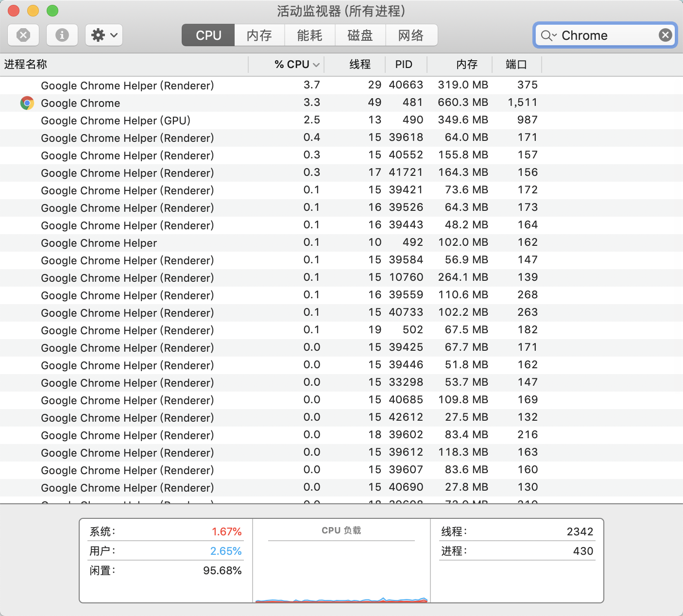This screenshot has height=616, width=683.
Task: Click the magnifier search options icon
Action: pyautogui.click(x=549, y=35)
